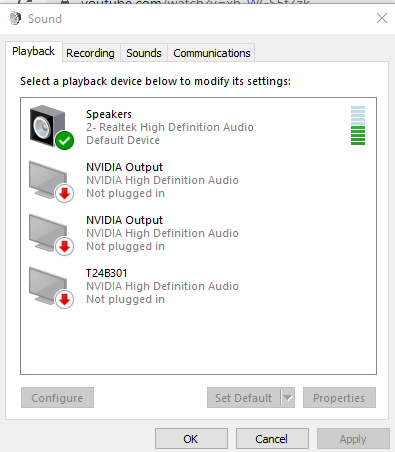Expand the Set Default dropdown arrow
Image resolution: width=395 pixels, height=452 pixels.
288,398
